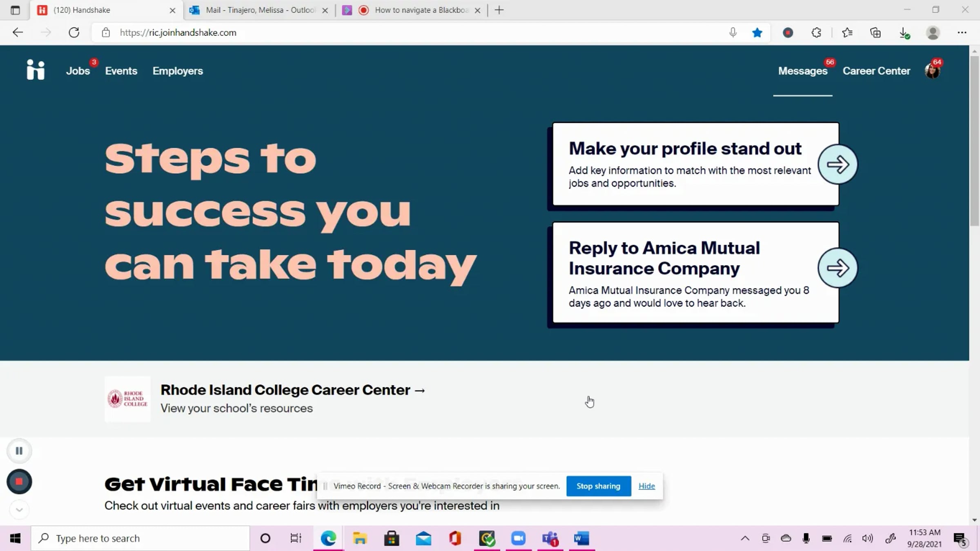The width and height of the screenshot is (980, 551).
Task: Open File Explorer from the taskbar
Action: pos(360,539)
